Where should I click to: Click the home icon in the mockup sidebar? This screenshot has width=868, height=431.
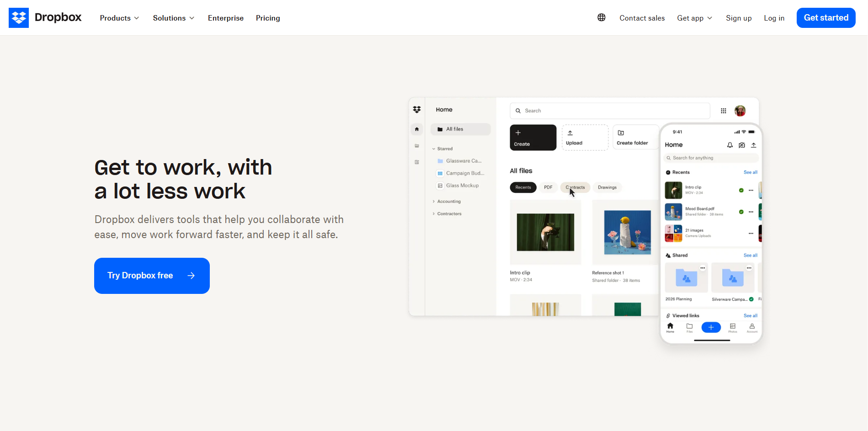[417, 129]
